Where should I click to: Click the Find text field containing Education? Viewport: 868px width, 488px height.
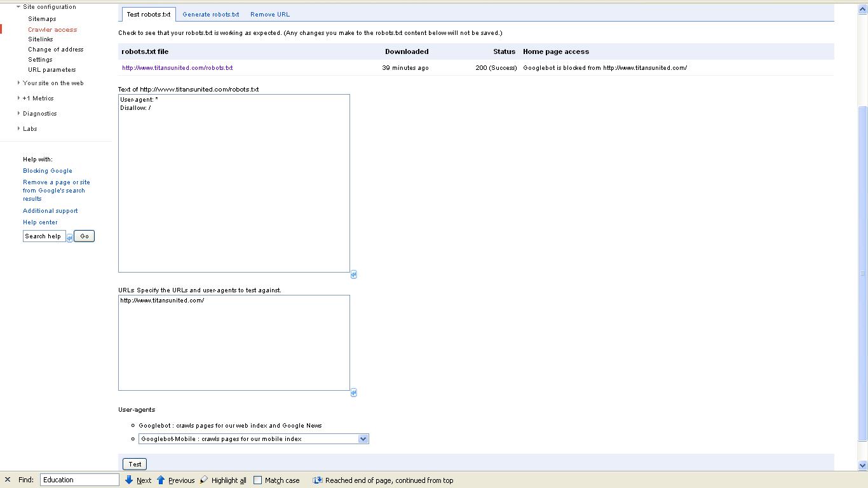coord(79,480)
